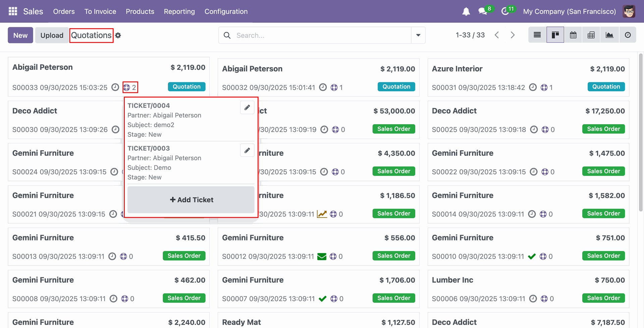644x328 pixels.
Task: Edit TICKET/0004 with pencil icon
Action: (247, 107)
